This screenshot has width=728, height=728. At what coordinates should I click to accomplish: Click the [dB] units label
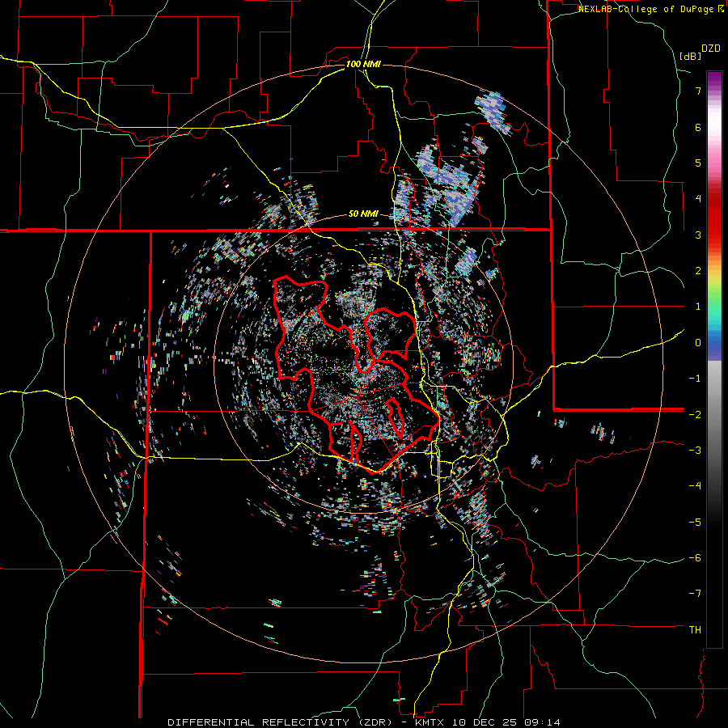[691, 56]
